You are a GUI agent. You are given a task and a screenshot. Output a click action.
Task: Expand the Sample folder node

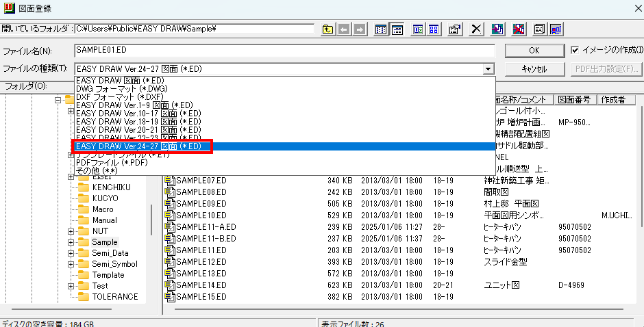click(71, 242)
